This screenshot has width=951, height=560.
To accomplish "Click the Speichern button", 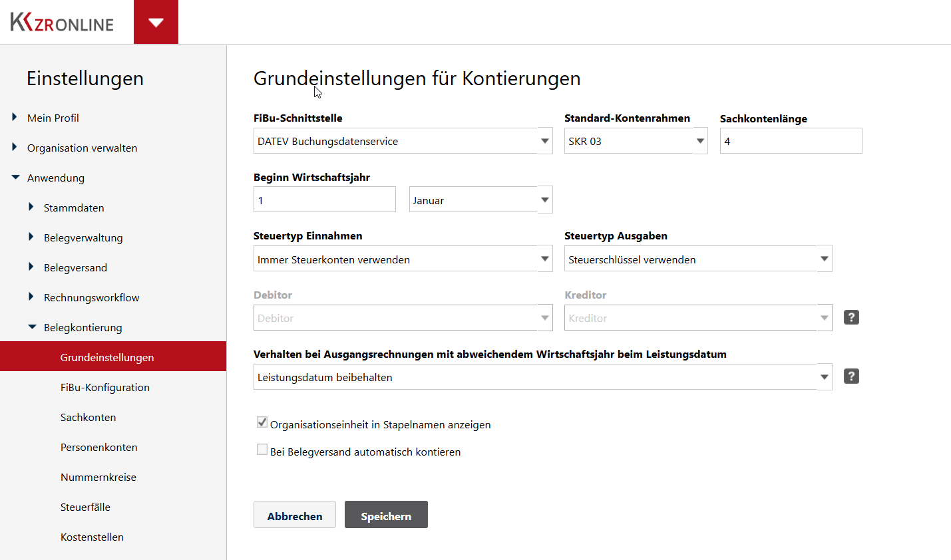I will click(x=386, y=515).
